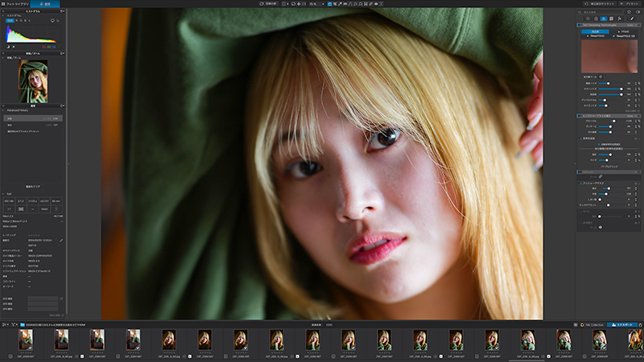Select the RGB histogram channel
This screenshot has width=644, height=362.
point(10,21)
